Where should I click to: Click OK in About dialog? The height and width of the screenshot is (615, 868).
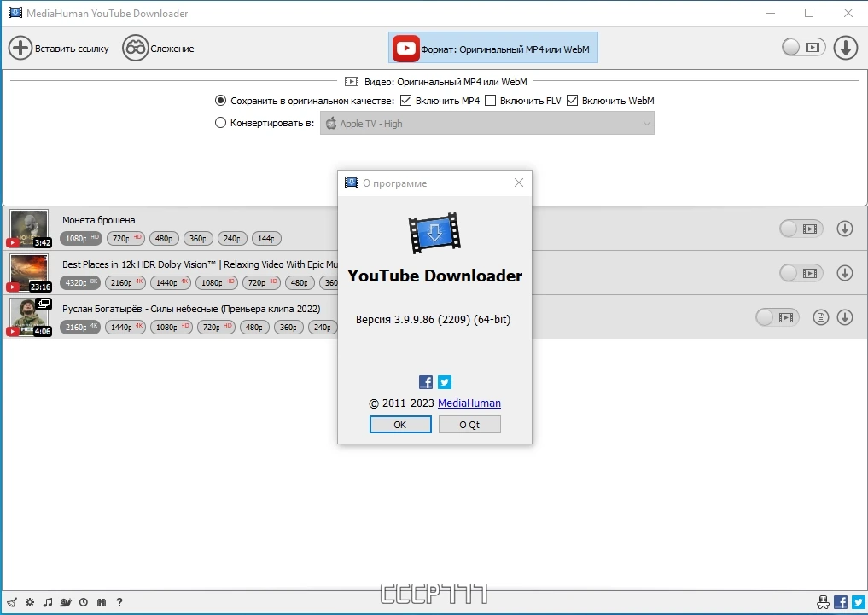400,425
